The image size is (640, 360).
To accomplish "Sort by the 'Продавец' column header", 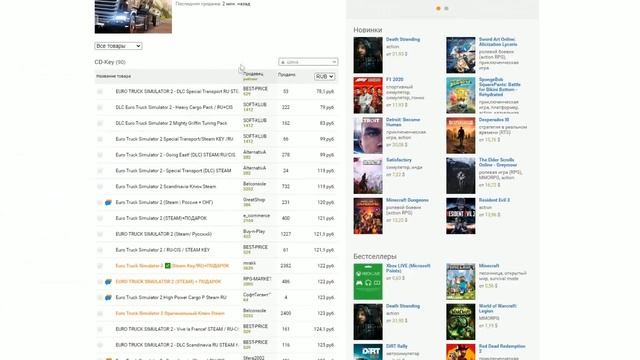I will (253, 74).
